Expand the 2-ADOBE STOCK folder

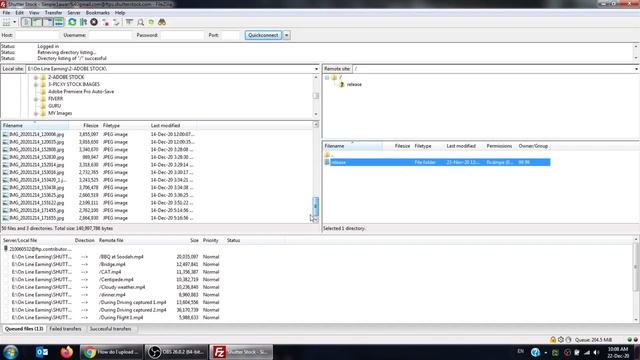click(x=36, y=77)
